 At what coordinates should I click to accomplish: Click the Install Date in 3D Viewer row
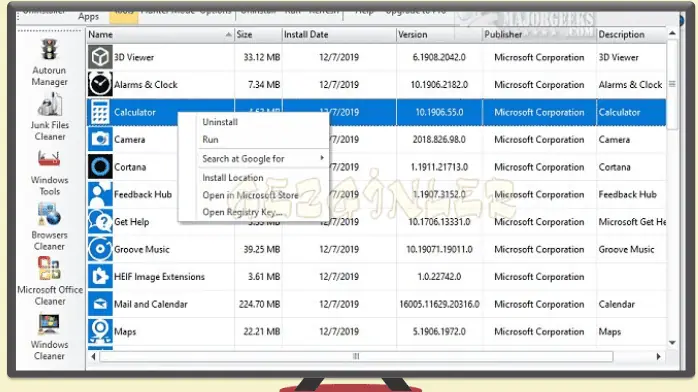tap(339, 57)
